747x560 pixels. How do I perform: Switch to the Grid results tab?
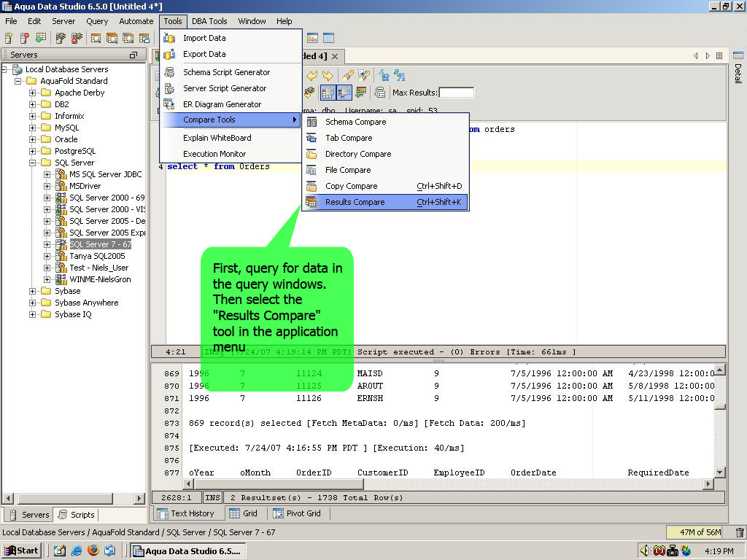[x=243, y=513]
